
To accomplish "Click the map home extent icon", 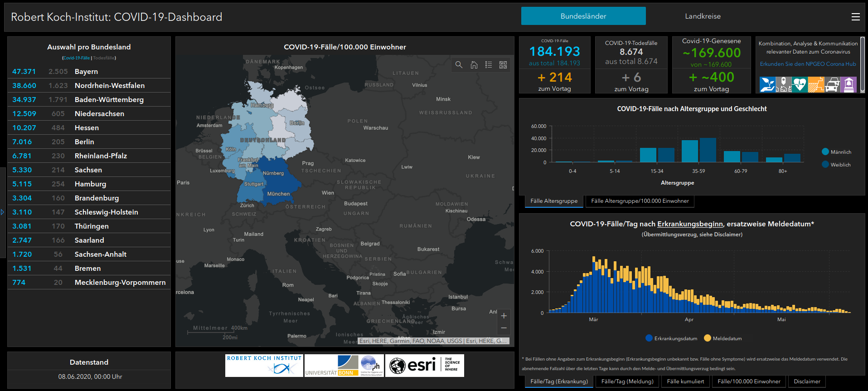I will click(x=474, y=65).
